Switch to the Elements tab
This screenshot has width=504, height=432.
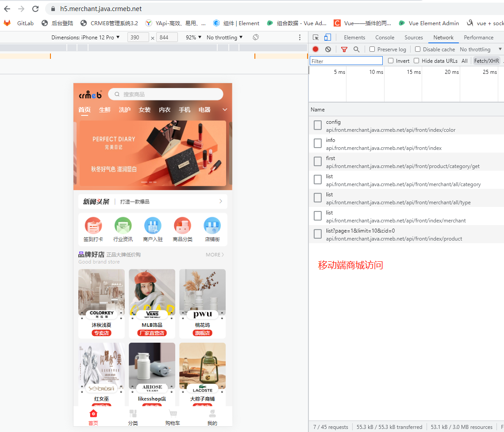click(354, 37)
